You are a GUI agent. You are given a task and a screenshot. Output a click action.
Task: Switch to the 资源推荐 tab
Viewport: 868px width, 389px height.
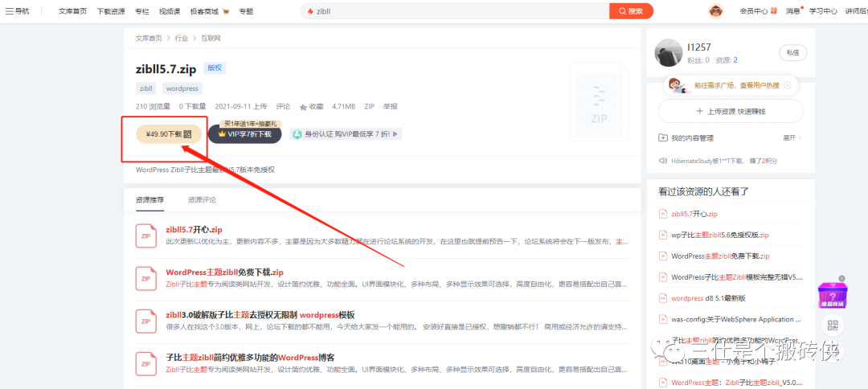pos(149,200)
